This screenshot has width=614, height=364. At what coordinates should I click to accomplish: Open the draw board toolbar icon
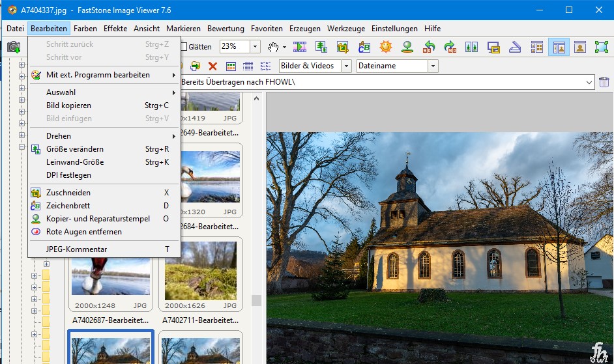[364, 47]
